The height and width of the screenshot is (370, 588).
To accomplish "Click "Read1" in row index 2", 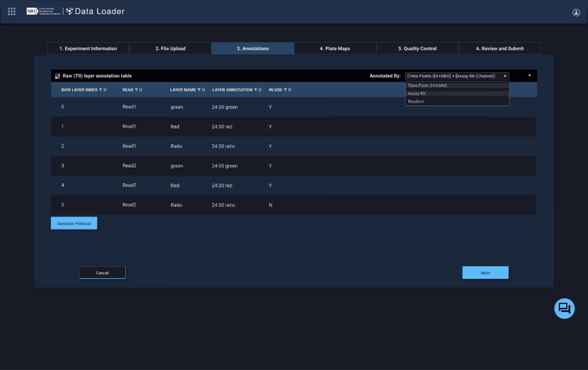I will coord(129,146).
